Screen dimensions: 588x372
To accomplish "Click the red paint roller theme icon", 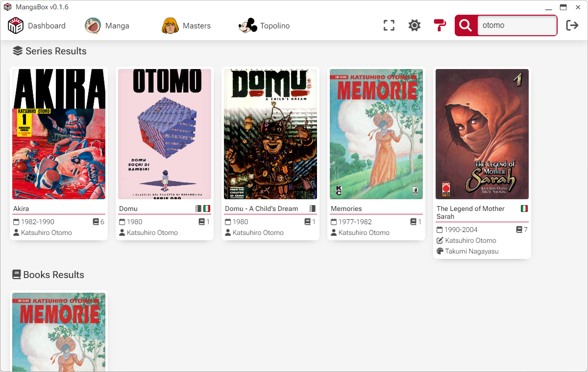I will click(440, 25).
